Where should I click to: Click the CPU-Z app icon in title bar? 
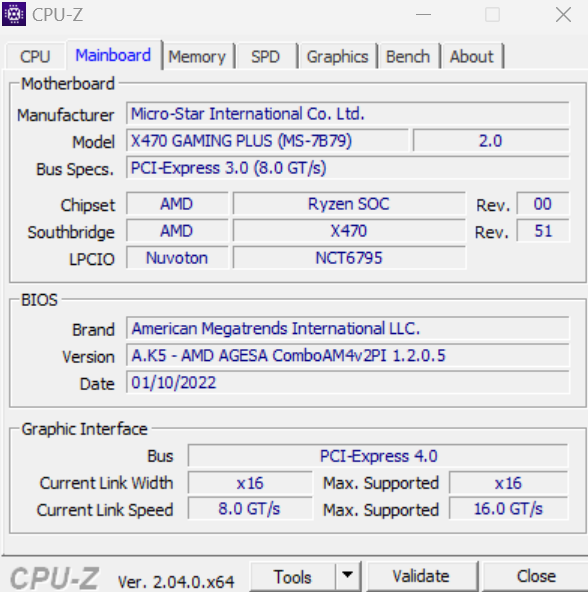click(x=14, y=14)
